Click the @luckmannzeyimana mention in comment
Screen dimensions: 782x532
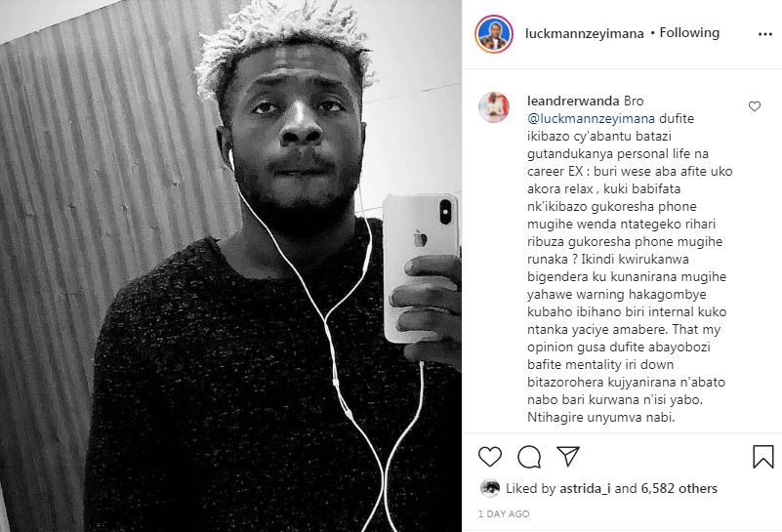click(x=591, y=119)
